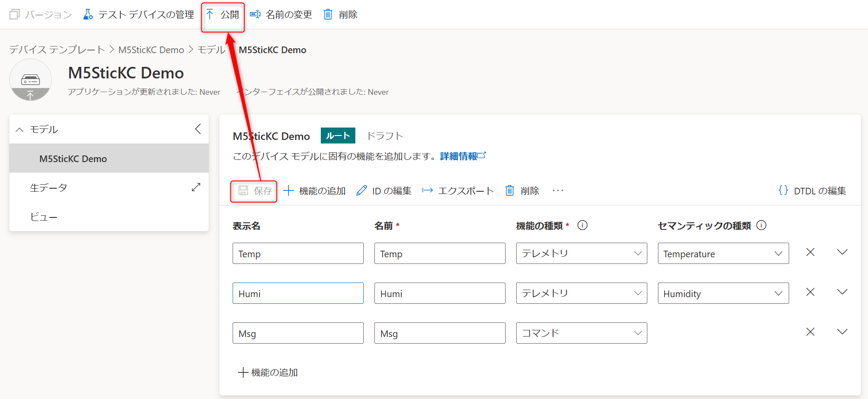Click the 保存 (Save) button

255,191
